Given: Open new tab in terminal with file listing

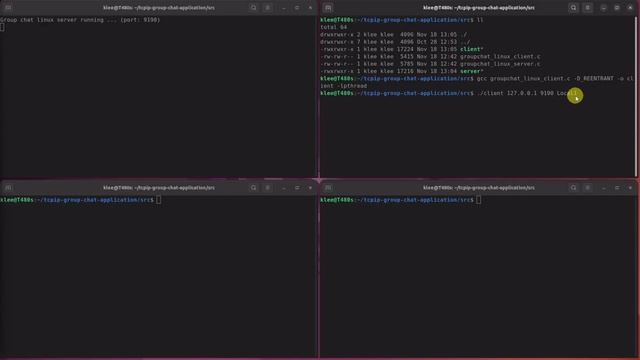Looking at the screenshot, I should 328,7.
